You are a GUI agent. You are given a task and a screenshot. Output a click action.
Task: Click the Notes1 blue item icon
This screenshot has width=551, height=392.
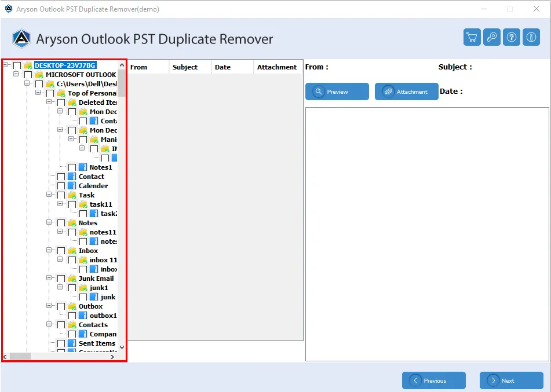[83, 167]
